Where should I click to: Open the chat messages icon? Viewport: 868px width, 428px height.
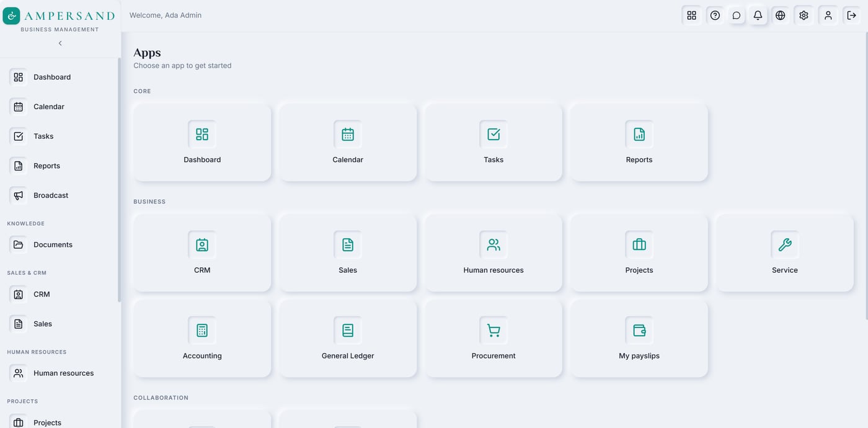[x=737, y=16]
